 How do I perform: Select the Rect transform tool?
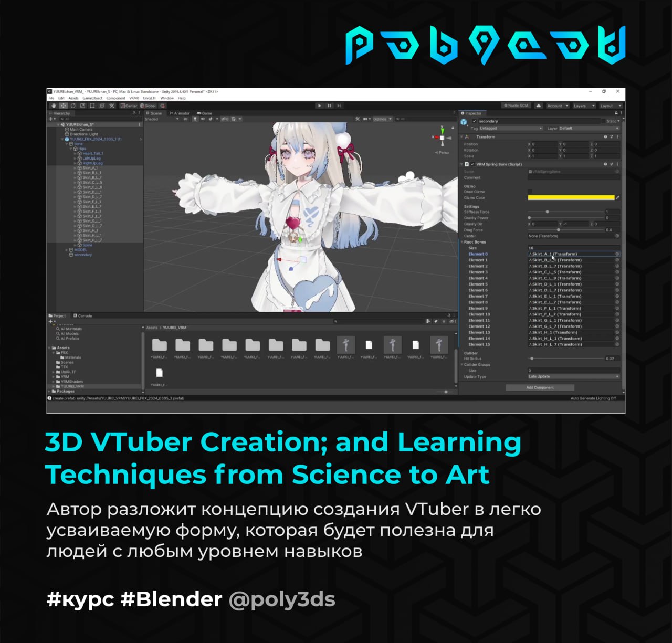pyautogui.click(x=92, y=106)
